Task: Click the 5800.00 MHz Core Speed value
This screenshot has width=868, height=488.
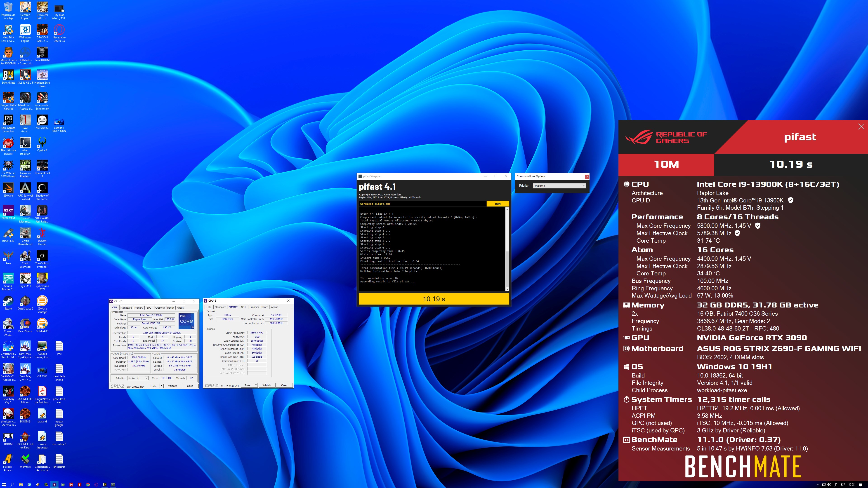Action: tap(139, 358)
